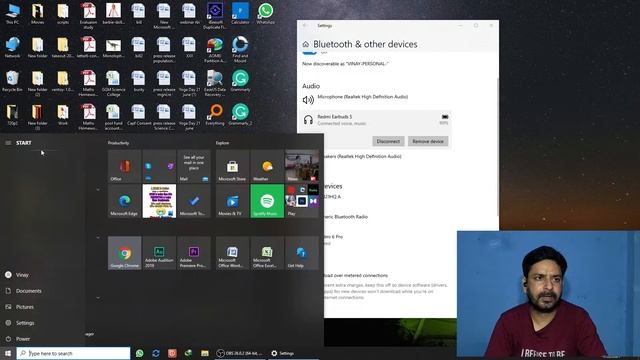This screenshot has height=360, width=640.
Task: Select Microphone (Realtek High Definition Audio)
Action: click(362, 97)
